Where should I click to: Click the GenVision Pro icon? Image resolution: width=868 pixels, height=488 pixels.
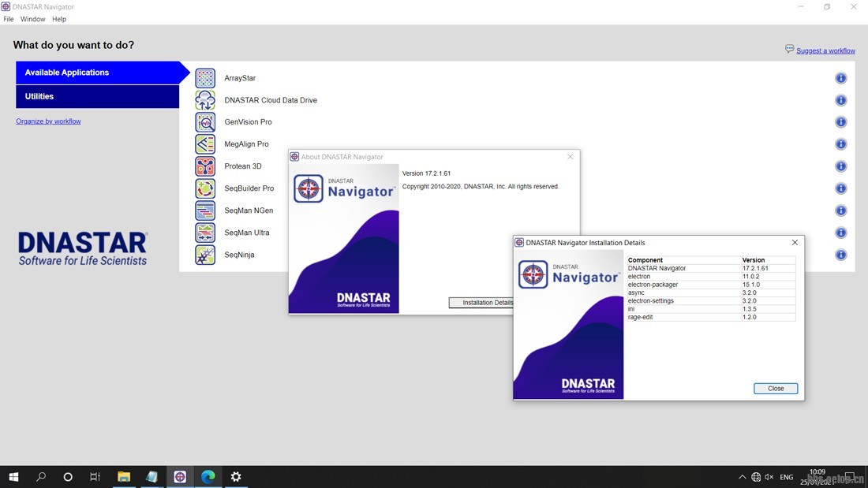pyautogui.click(x=205, y=122)
